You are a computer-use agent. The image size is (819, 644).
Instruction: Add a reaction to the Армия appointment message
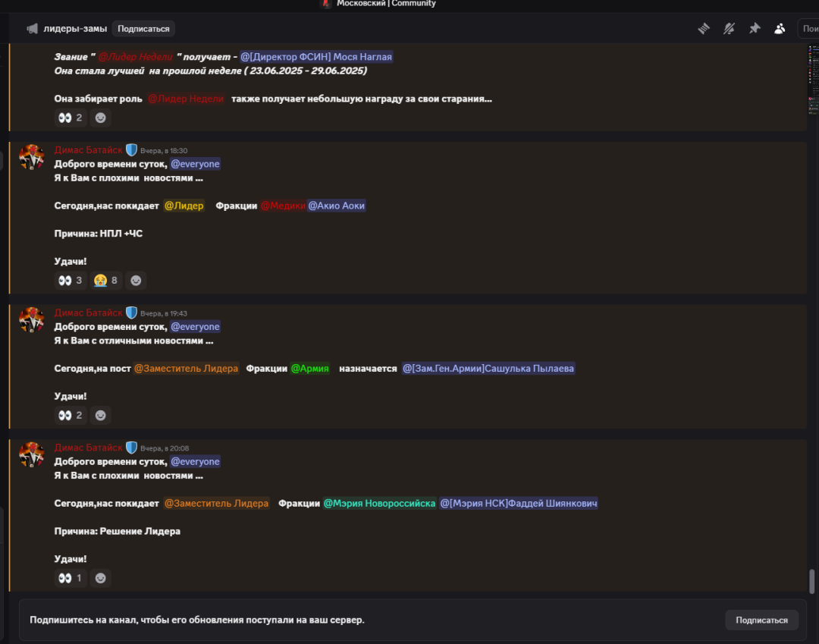click(x=101, y=416)
